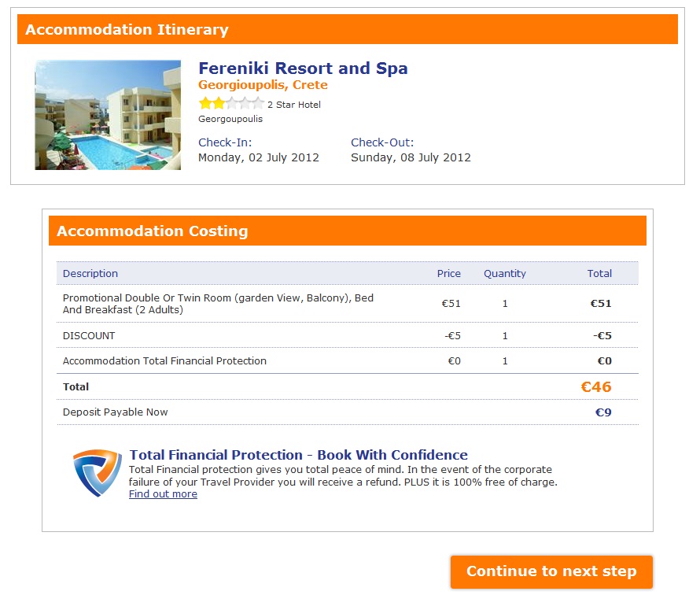This screenshot has width=700, height=595.
Task: Click the €9 Deposit Payable Now amount
Action: click(x=603, y=412)
